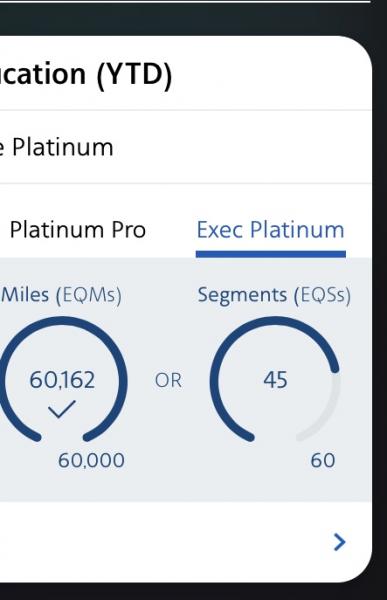Switch to the Platinum Pro tab
387x600 pixels.
point(78,230)
